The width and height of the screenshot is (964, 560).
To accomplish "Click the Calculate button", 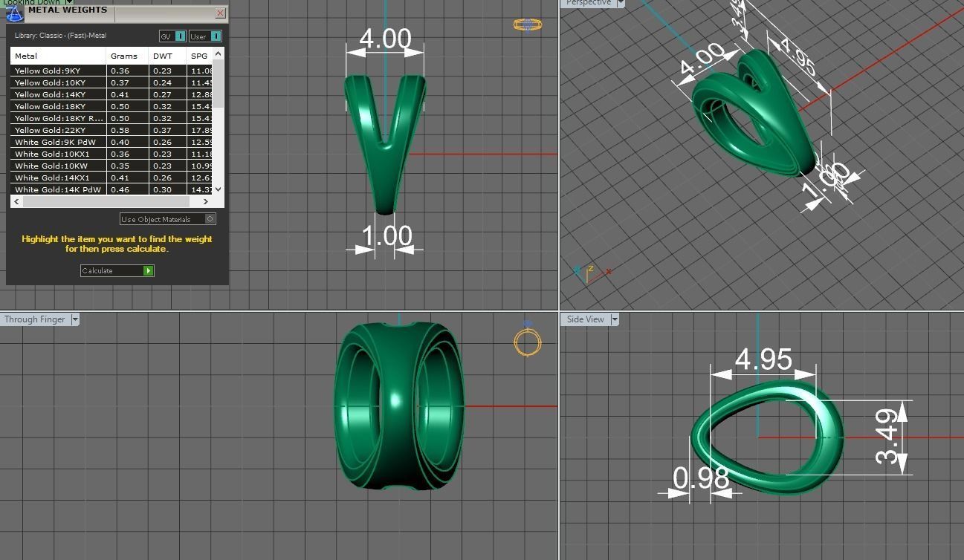I will tap(117, 270).
